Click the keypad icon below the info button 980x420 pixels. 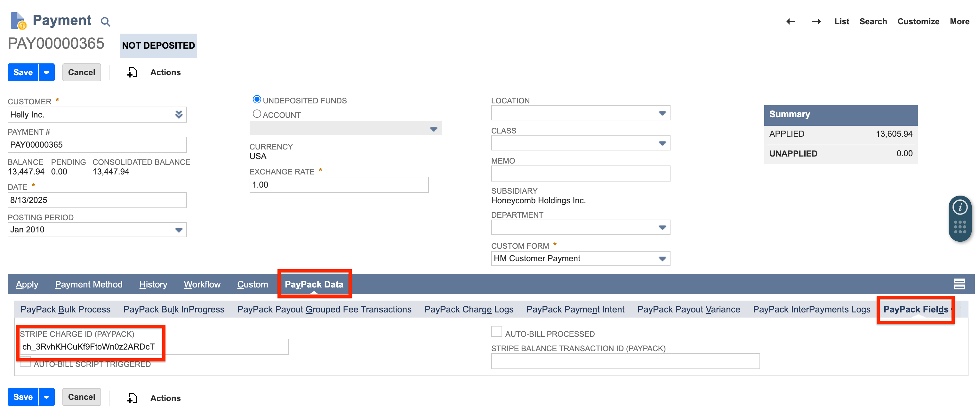click(960, 227)
